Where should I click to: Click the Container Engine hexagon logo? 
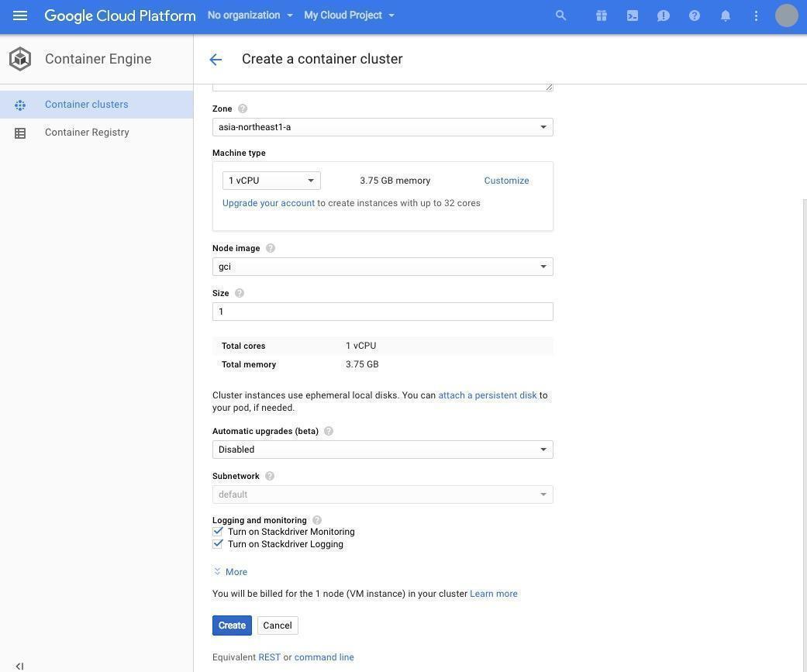point(20,59)
